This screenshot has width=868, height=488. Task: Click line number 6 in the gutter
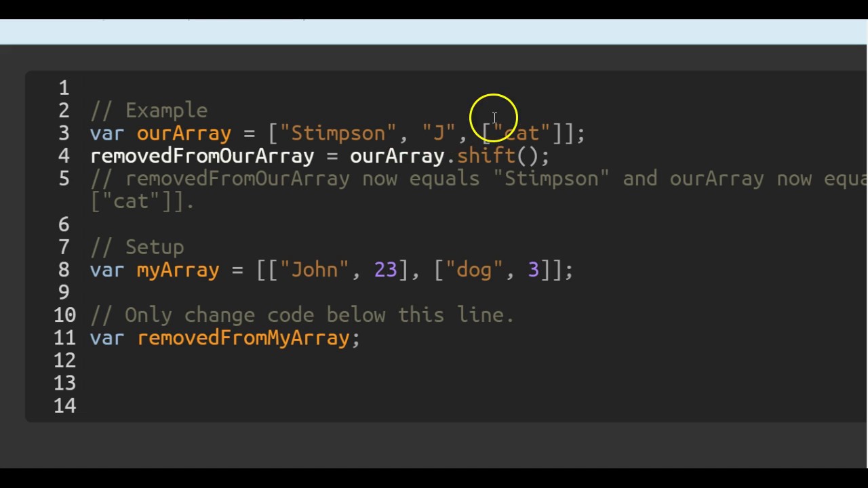click(x=64, y=224)
